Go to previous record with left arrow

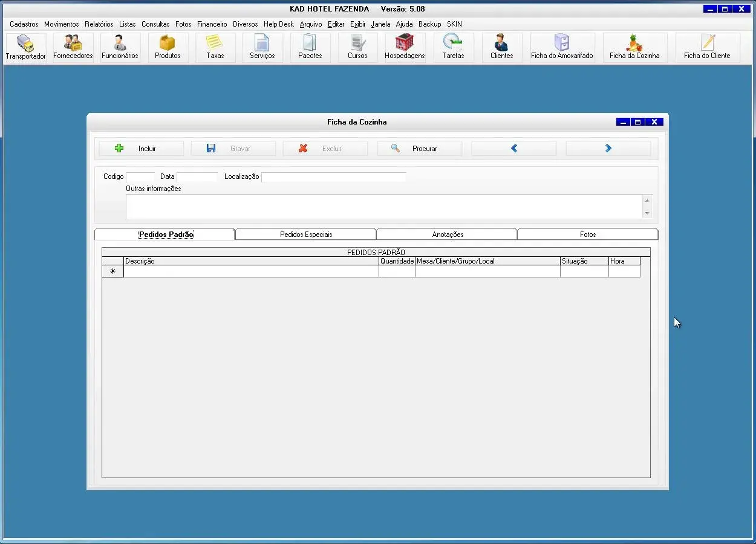click(x=513, y=149)
